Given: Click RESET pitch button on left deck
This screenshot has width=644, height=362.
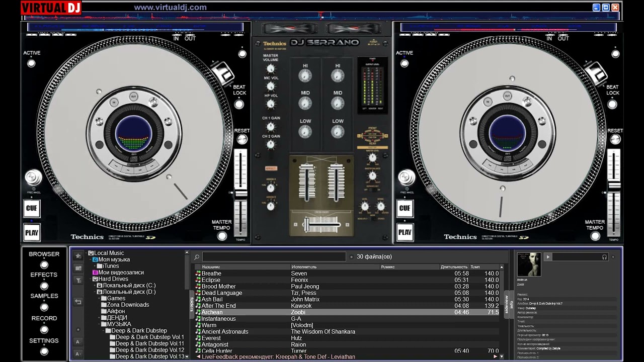Looking at the screenshot, I should [x=242, y=139].
